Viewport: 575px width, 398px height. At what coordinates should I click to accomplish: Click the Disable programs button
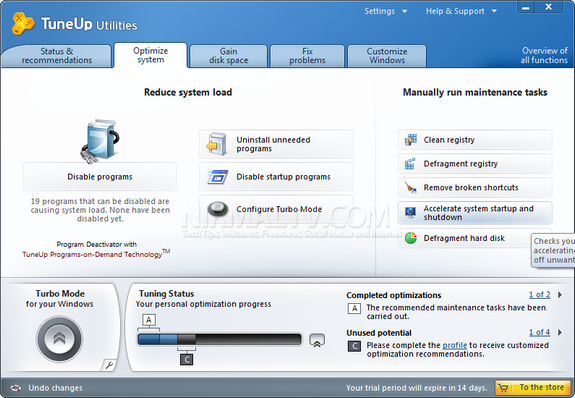[100, 176]
